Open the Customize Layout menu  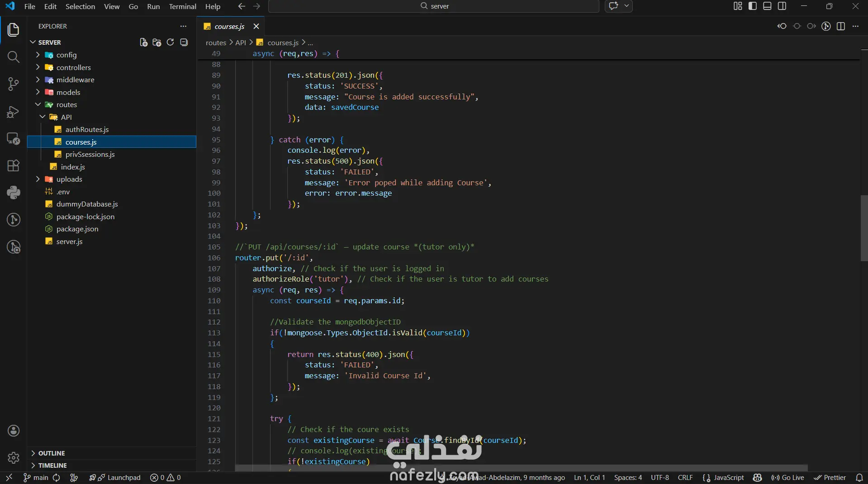[738, 6]
